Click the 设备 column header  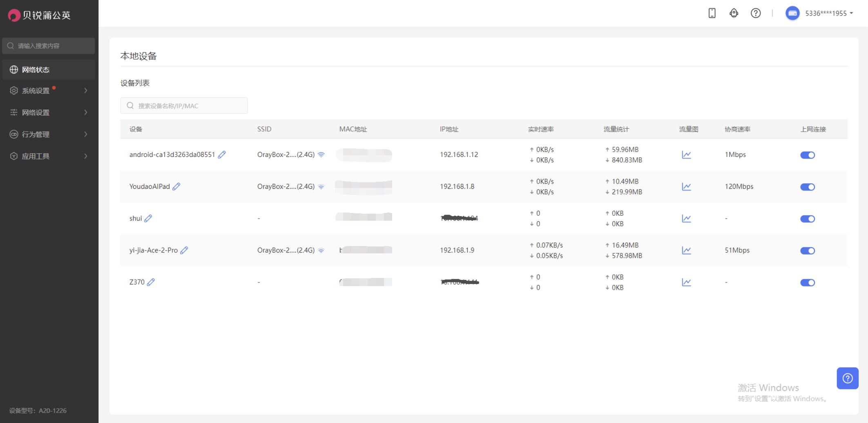[x=136, y=129]
